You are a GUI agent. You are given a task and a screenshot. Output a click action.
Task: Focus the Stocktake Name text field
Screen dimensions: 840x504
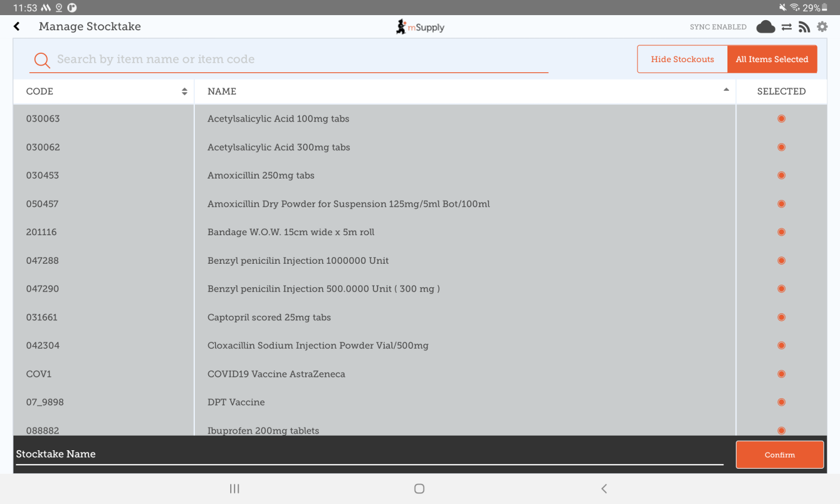tap(368, 454)
